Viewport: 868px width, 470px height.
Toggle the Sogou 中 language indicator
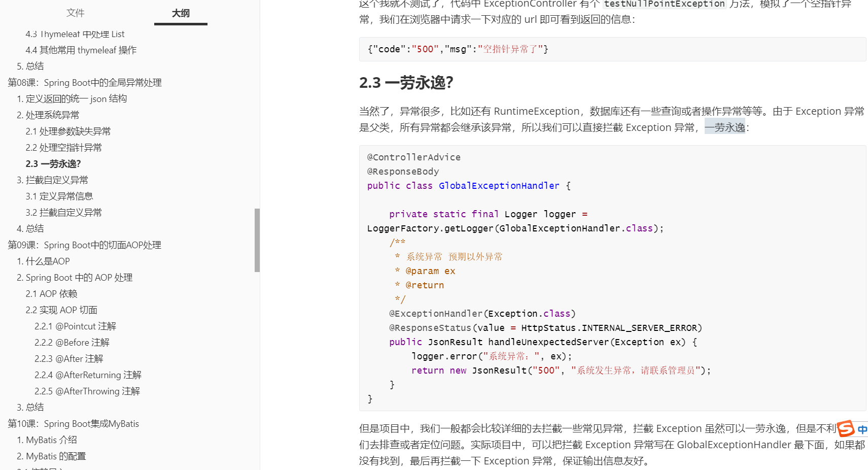tap(862, 429)
